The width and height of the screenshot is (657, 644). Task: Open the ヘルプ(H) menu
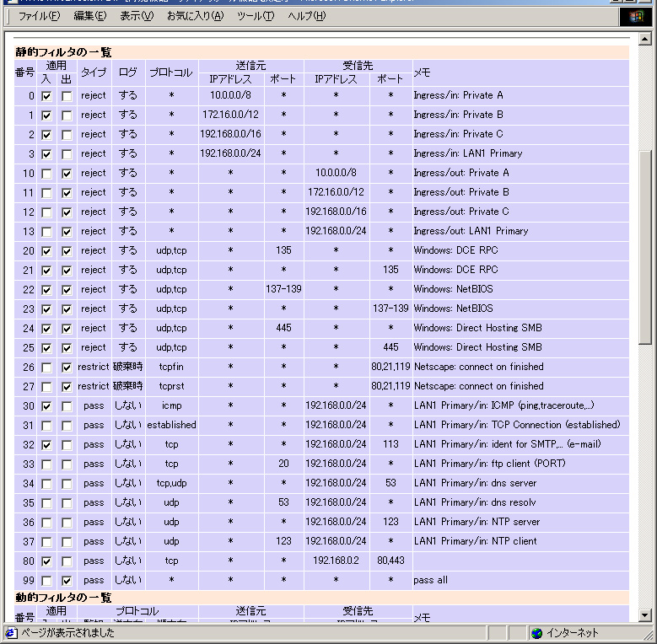pos(306,16)
